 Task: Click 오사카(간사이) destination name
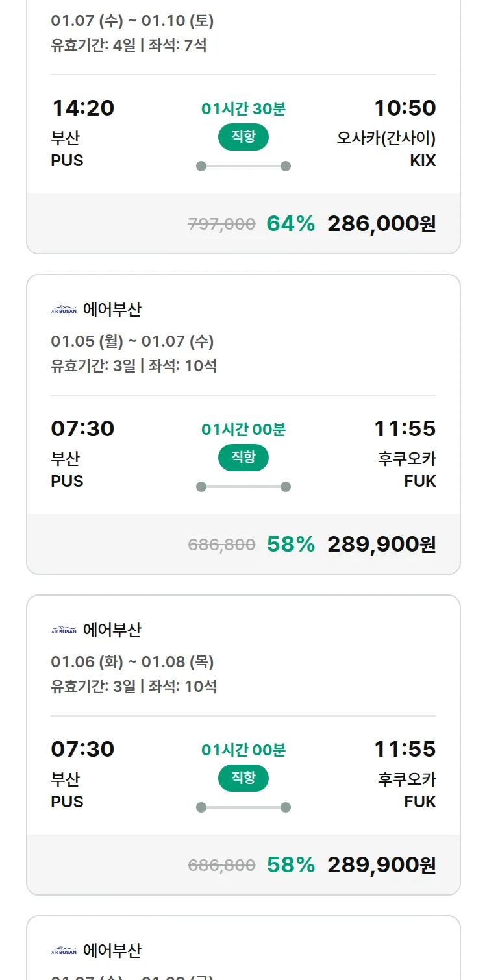tap(386, 138)
